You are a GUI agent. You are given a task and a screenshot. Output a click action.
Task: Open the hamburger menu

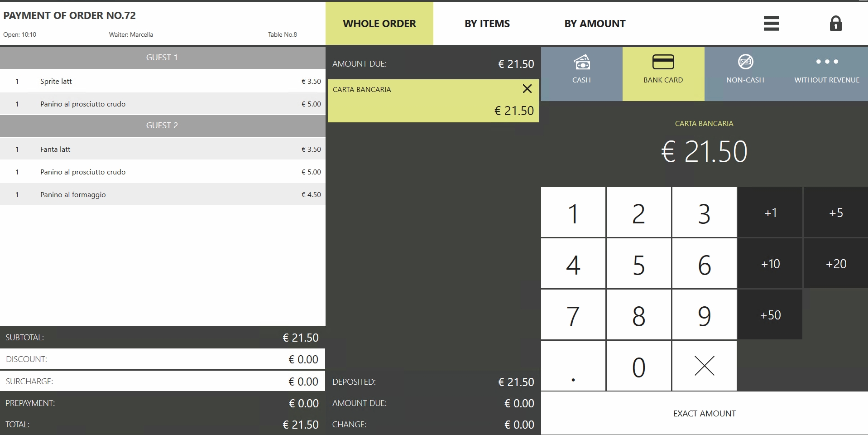(771, 24)
